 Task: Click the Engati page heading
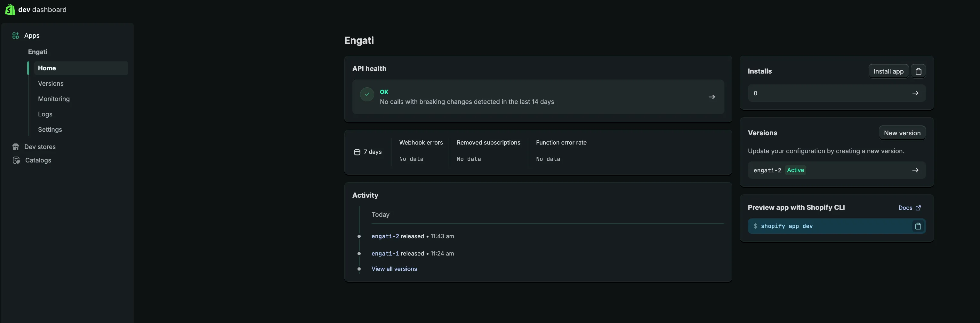point(359,40)
